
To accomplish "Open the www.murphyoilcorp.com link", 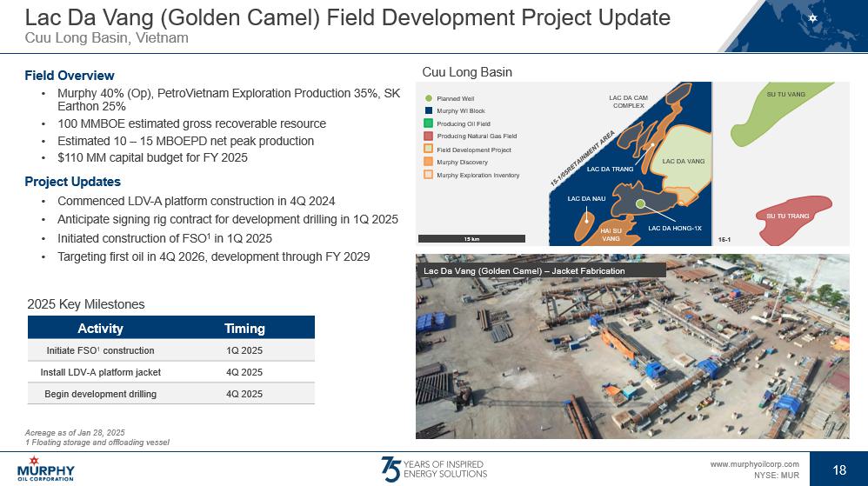I will 755,464.
